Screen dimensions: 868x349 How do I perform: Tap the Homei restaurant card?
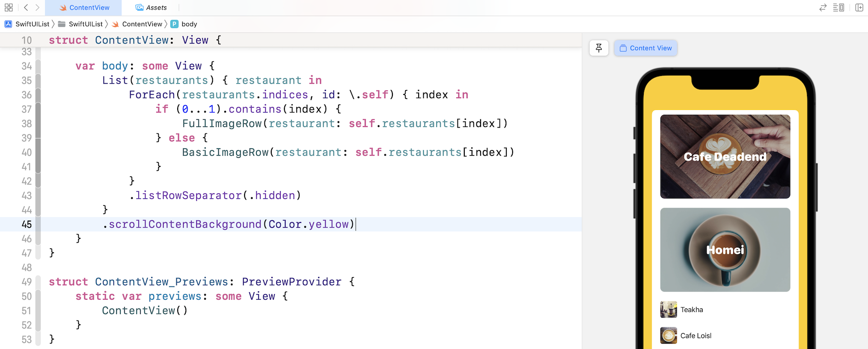click(x=725, y=250)
